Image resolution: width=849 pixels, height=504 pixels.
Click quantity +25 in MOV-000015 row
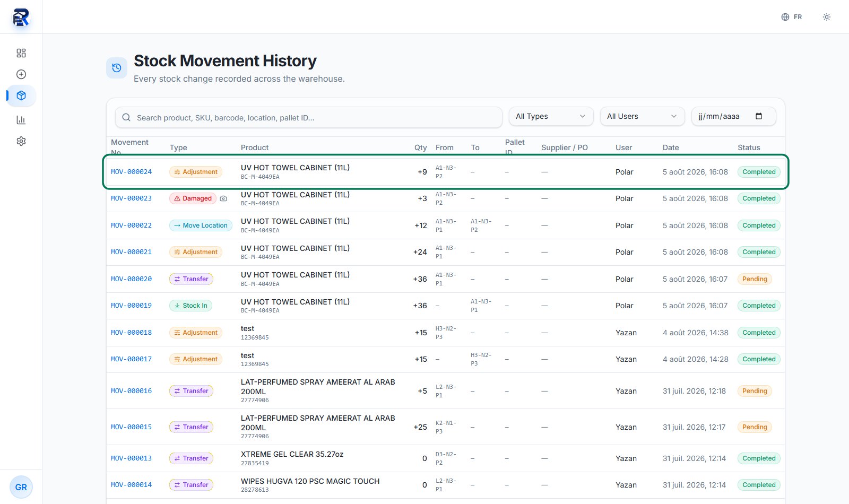pos(420,427)
